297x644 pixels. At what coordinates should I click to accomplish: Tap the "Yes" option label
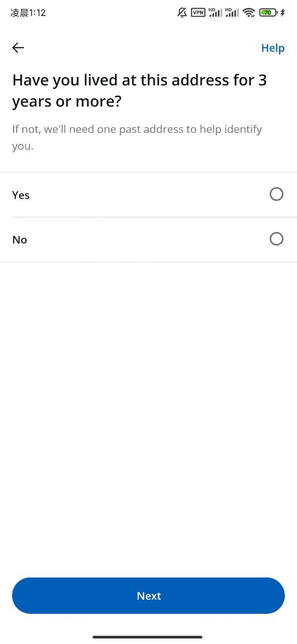coord(21,195)
